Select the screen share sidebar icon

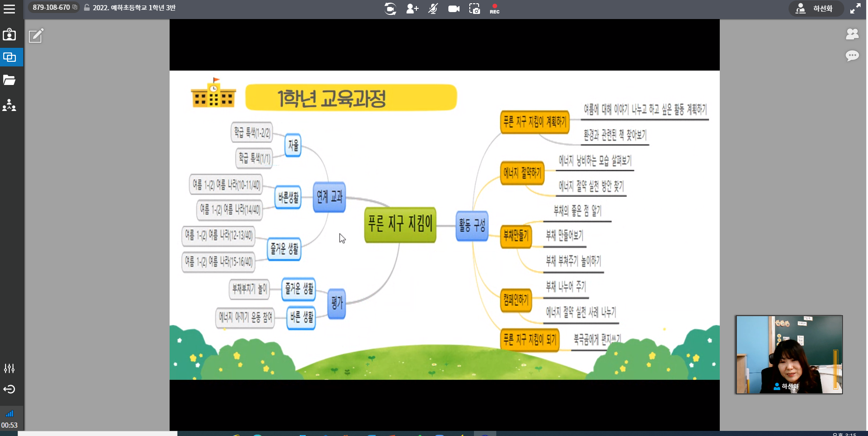pos(10,57)
